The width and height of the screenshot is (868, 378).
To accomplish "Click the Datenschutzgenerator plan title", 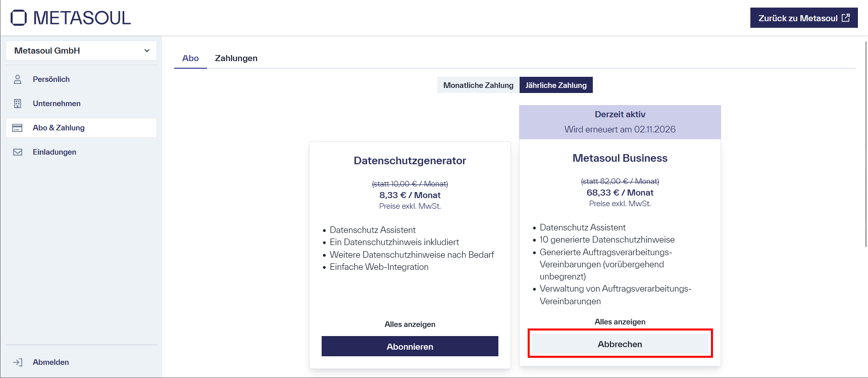I will [410, 161].
